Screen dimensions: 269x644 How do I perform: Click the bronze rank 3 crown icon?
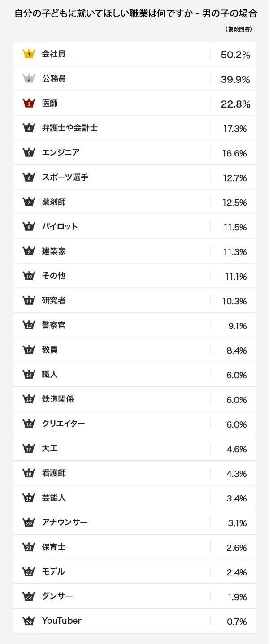coord(29,103)
